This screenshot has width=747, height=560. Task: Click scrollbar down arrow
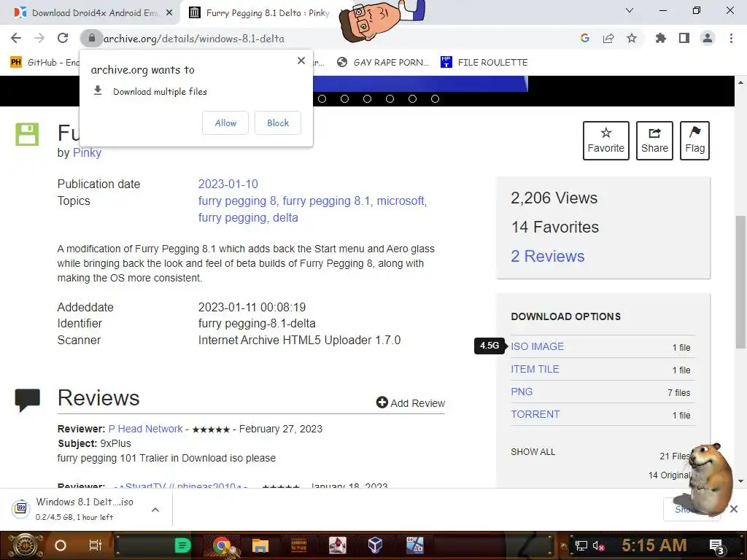click(740, 481)
